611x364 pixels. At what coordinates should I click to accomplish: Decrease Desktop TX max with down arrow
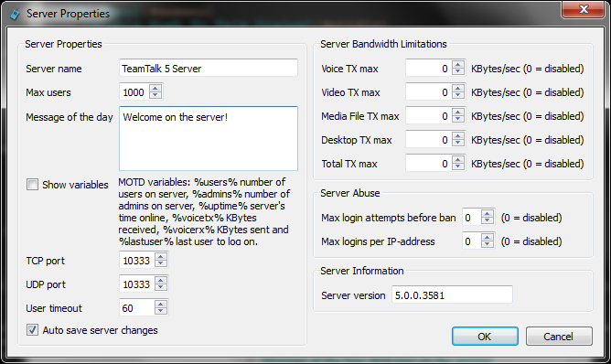click(458, 143)
